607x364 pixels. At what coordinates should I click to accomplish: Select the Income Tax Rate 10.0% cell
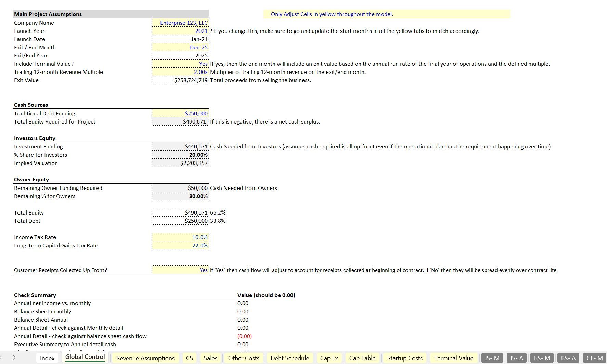180,237
